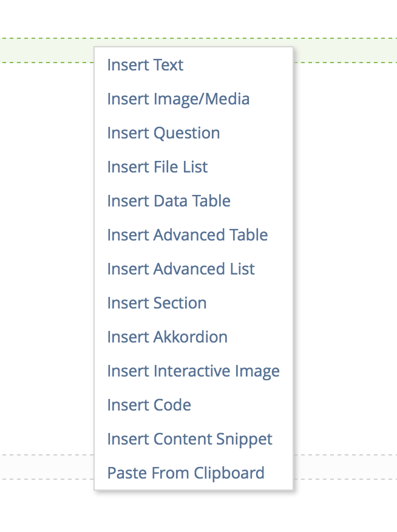397x532 pixels.
Task: Select Insert File List
Action: click(x=157, y=167)
